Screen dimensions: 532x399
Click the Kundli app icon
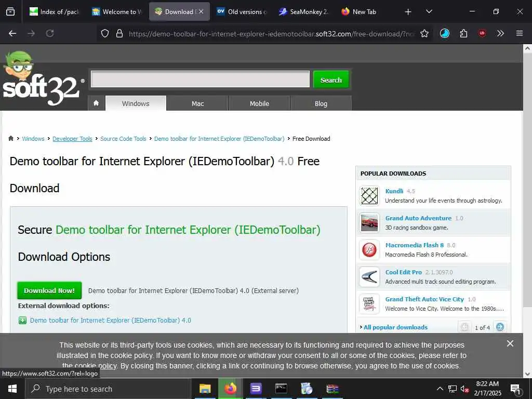[369, 196]
